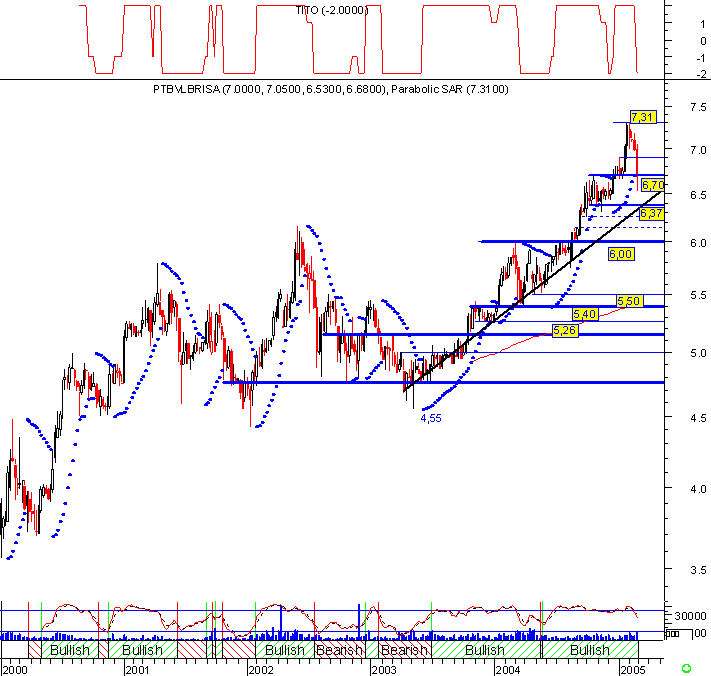The height and width of the screenshot is (676, 711).
Task: Click the 7.5 price axis label
Action: 698,107
